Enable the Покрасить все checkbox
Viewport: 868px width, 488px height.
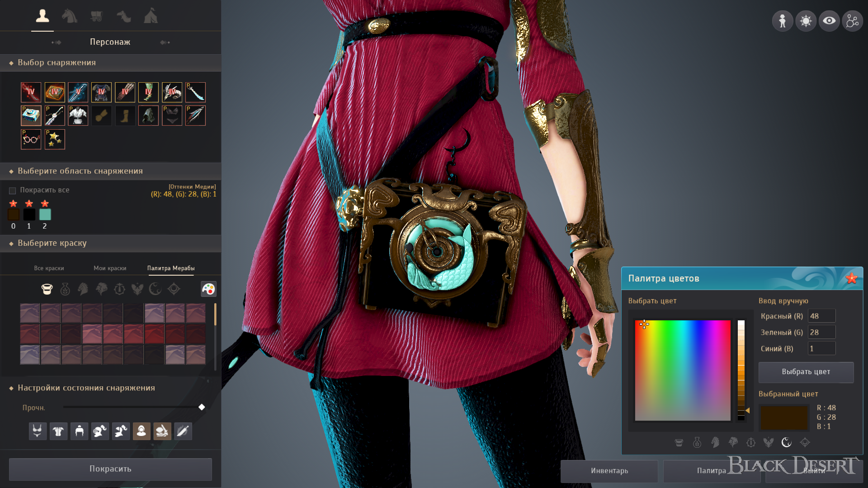coord(13,191)
